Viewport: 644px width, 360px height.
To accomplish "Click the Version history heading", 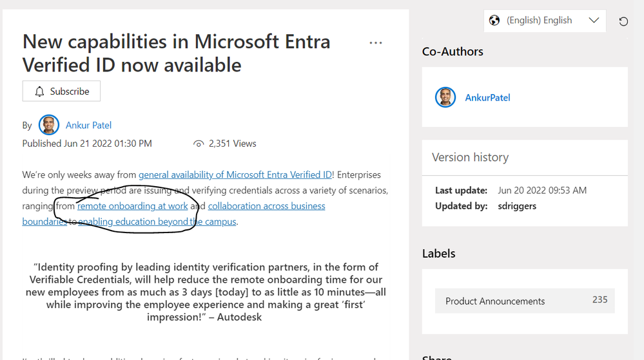I will click(470, 157).
